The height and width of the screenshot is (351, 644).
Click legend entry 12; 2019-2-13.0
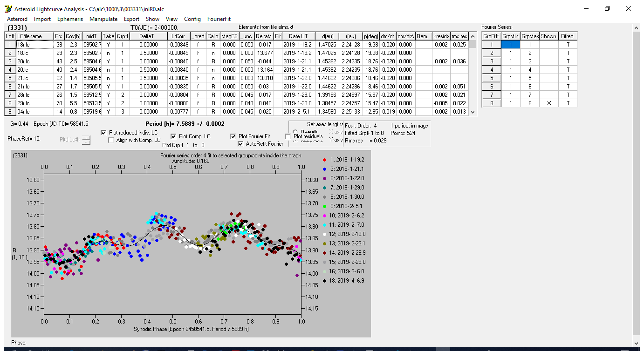pyautogui.click(x=348, y=234)
